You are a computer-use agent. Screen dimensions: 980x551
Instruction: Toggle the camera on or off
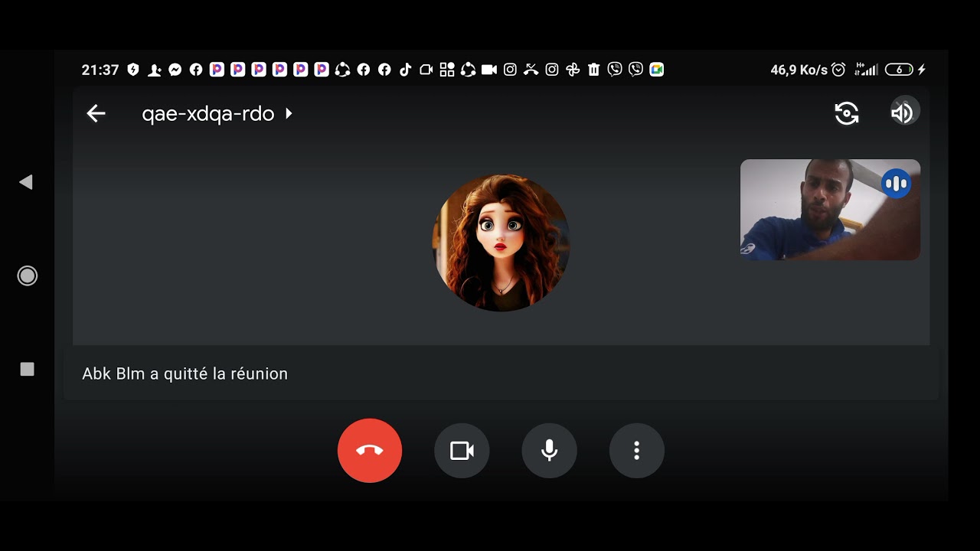[462, 451]
